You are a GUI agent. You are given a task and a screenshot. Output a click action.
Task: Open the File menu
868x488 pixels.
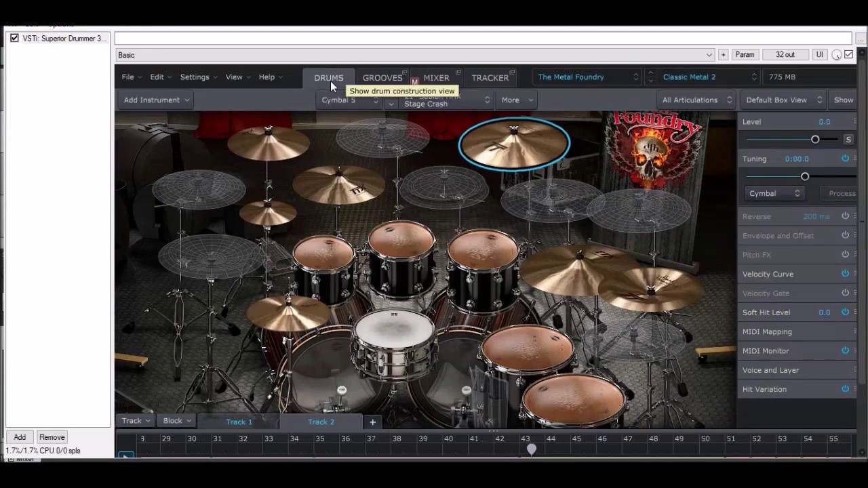[131, 77]
